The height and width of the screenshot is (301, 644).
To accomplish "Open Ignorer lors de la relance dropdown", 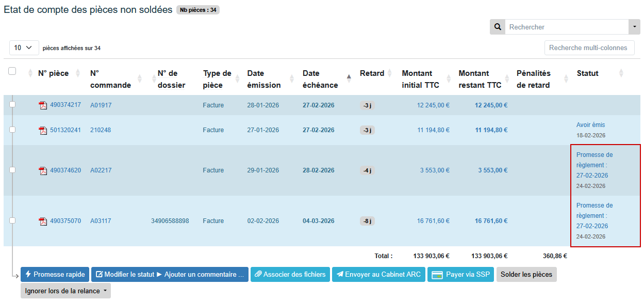I will 65,291.
